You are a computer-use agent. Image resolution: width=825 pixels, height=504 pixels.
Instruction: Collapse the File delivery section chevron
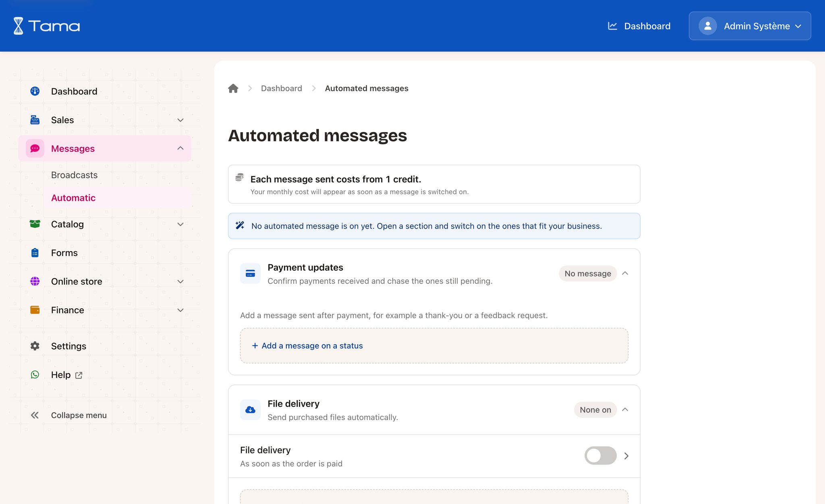[x=625, y=409]
